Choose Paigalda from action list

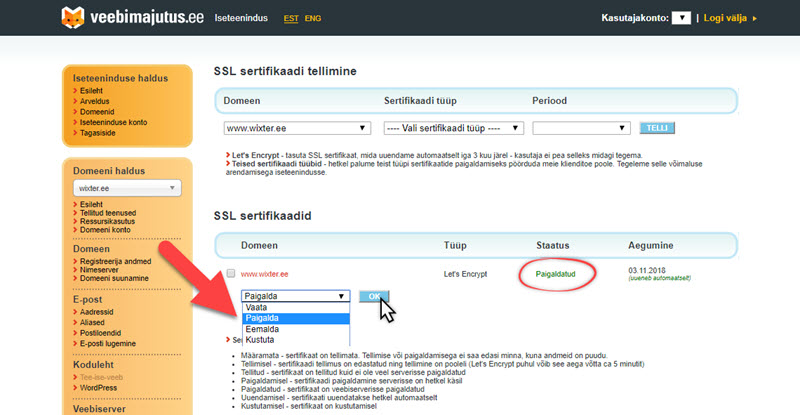coord(295,318)
